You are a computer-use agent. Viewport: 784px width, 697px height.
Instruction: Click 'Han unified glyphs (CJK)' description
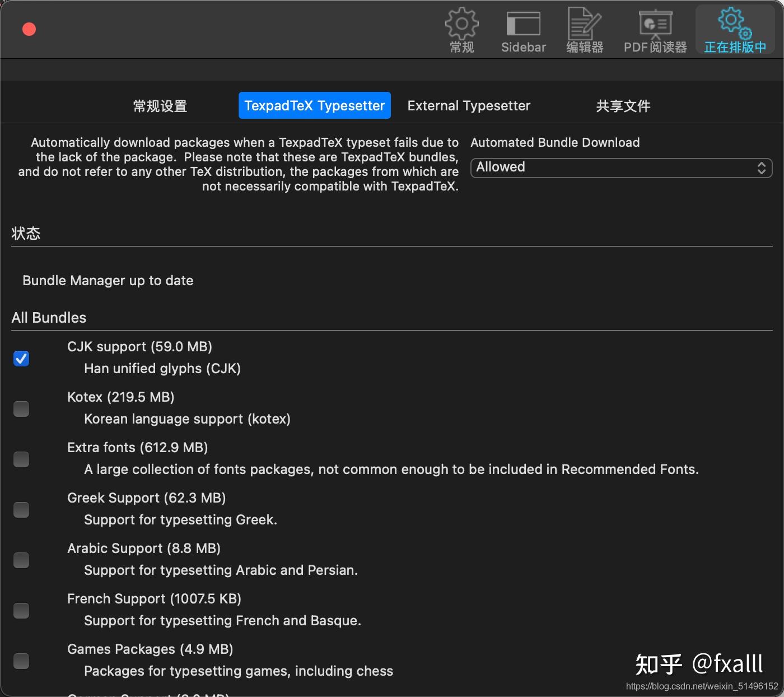click(x=162, y=369)
